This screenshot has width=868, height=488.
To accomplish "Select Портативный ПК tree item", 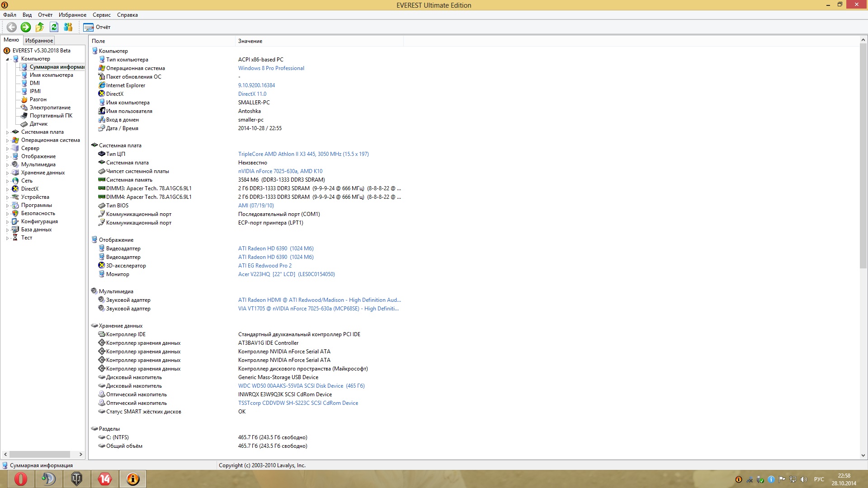I will pos(51,116).
